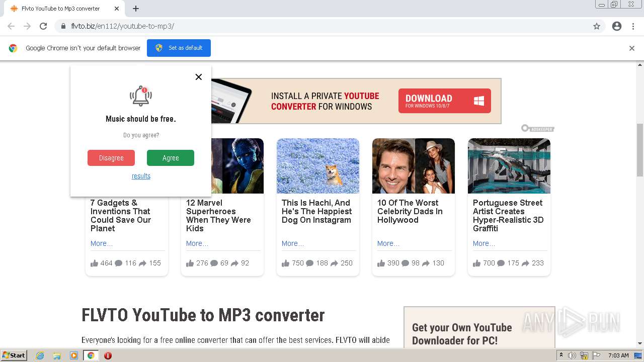This screenshot has height=362, width=644.
Task: Click thumbs-up icon showing 700 likes
Action: 476,263
